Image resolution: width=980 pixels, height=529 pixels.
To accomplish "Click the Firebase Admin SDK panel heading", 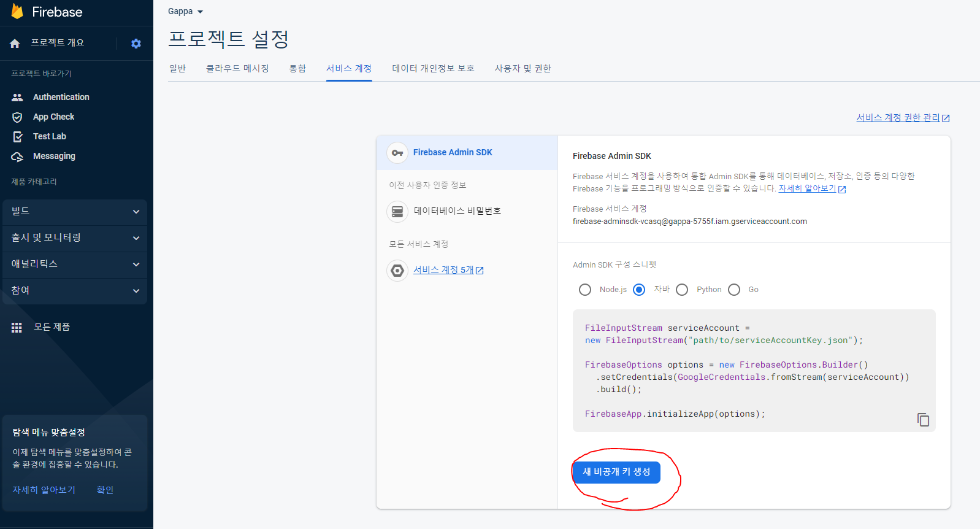I will (612, 156).
